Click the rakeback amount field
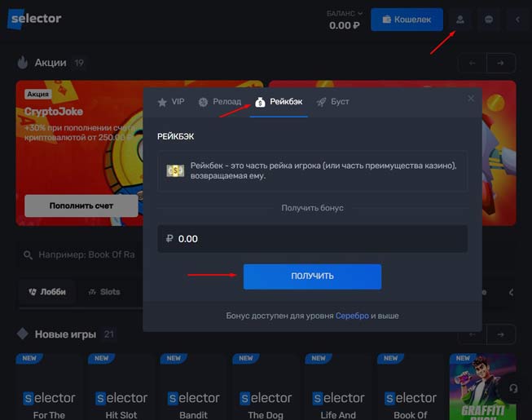The image size is (532, 420). (x=312, y=239)
